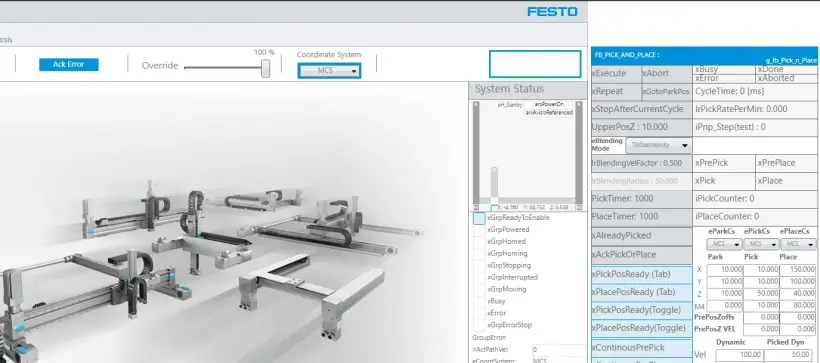The image size is (820, 363).
Task: Click the Place X value 150.000
Action: click(x=798, y=269)
